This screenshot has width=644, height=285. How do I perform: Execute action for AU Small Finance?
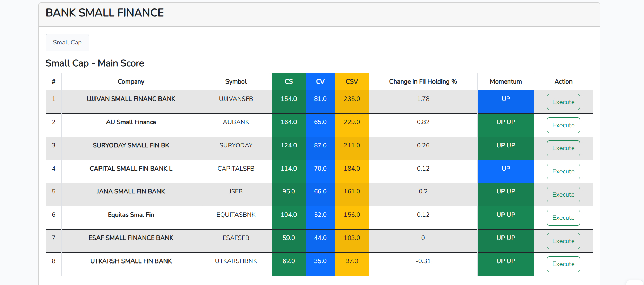(563, 125)
